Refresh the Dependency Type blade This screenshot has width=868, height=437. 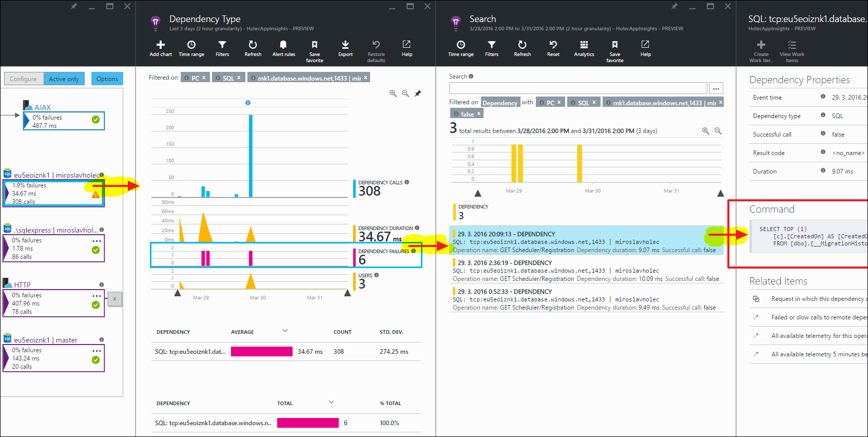click(253, 49)
